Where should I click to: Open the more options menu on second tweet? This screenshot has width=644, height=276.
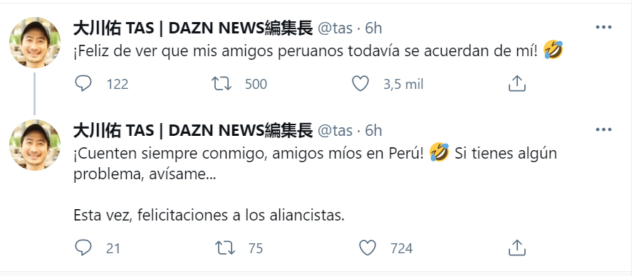pos(603,130)
